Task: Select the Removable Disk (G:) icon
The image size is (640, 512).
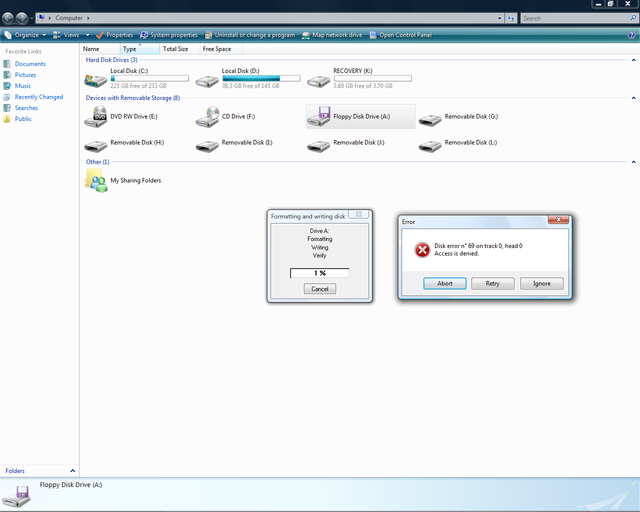Action: pos(431,118)
